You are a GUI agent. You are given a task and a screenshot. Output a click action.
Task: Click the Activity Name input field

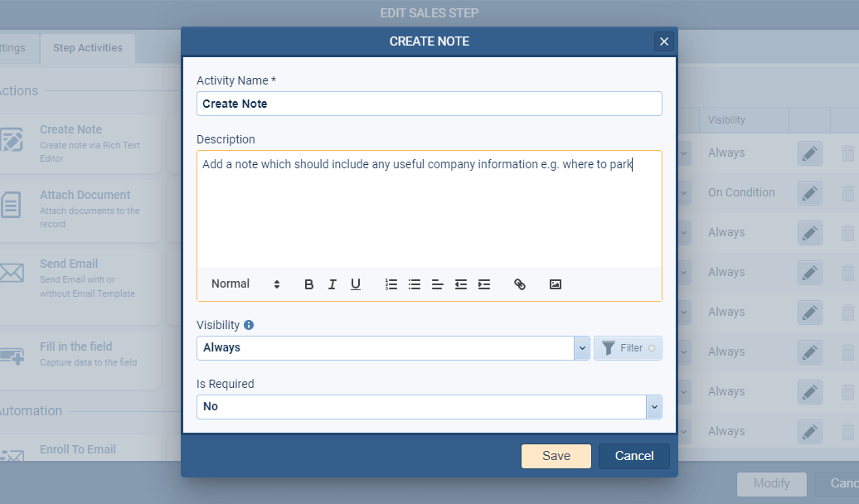pyautogui.click(x=429, y=104)
